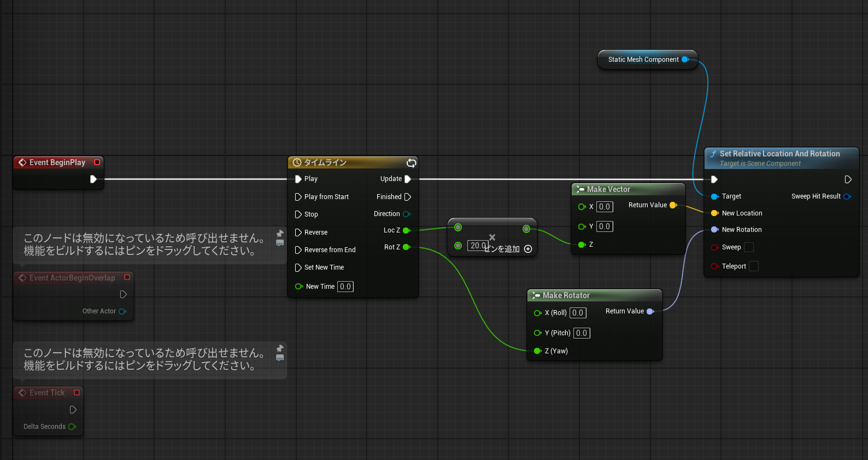The width and height of the screenshot is (868, 460).
Task: Edit the multiply node 20.0 value
Action: [478, 246]
